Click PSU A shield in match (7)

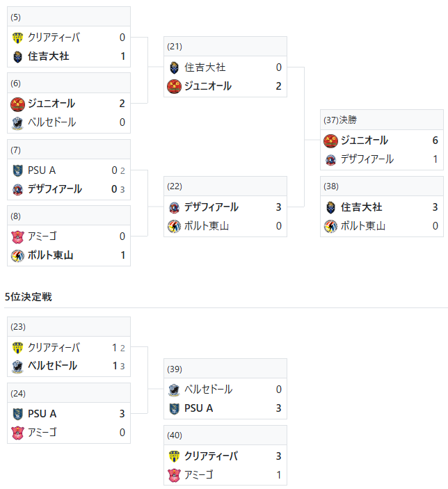point(17,170)
